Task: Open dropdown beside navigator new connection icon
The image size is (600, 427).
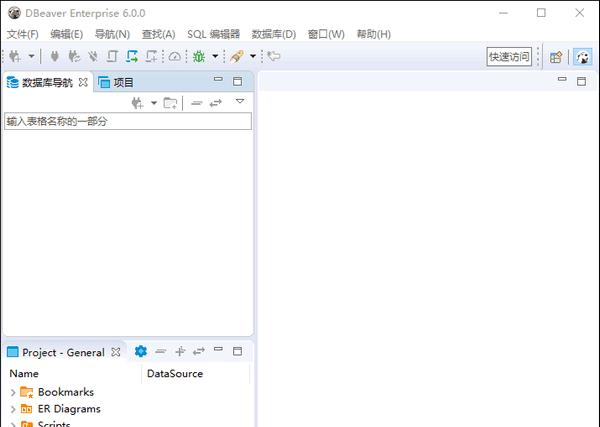Action: point(154,103)
